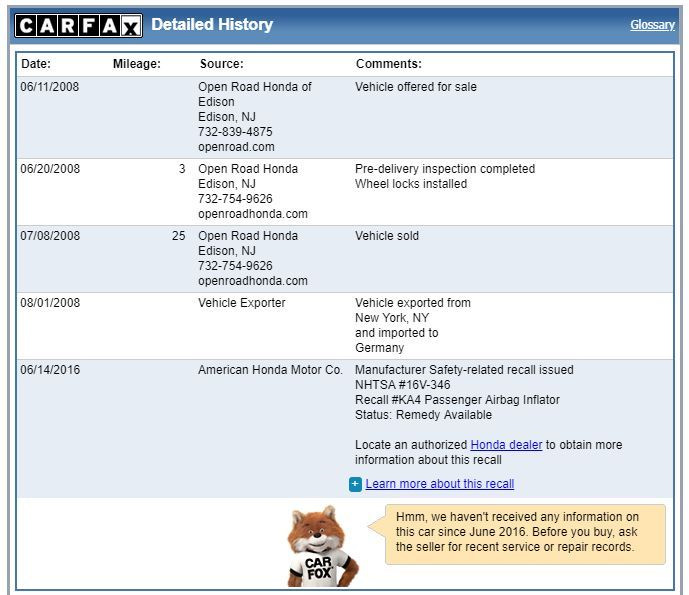Screen dimensions: 689x595
Task: Click Vehicle sold comment
Action: coord(387,236)
